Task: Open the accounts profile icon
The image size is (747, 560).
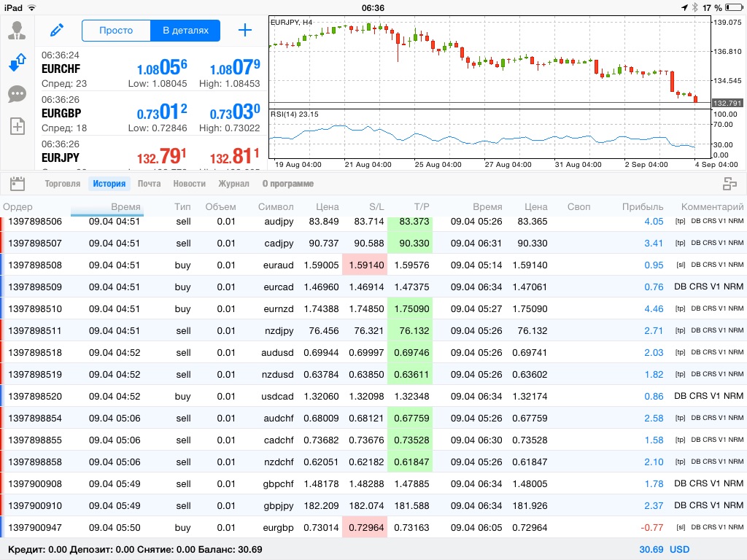Action: coord(18,30)
